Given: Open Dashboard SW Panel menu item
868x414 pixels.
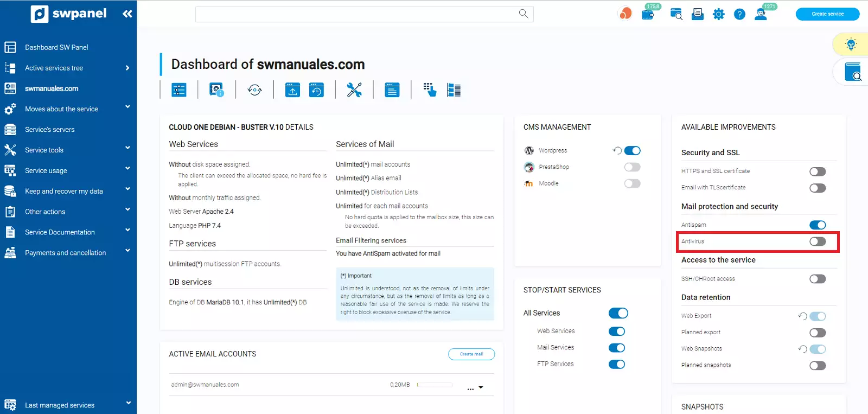Looking at the screenshot, I should tap(56, 47).
